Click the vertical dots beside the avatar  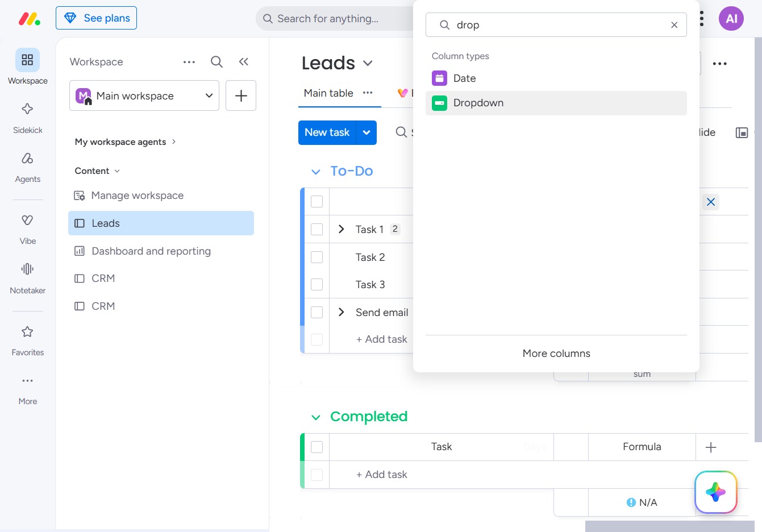coord(702,19)
